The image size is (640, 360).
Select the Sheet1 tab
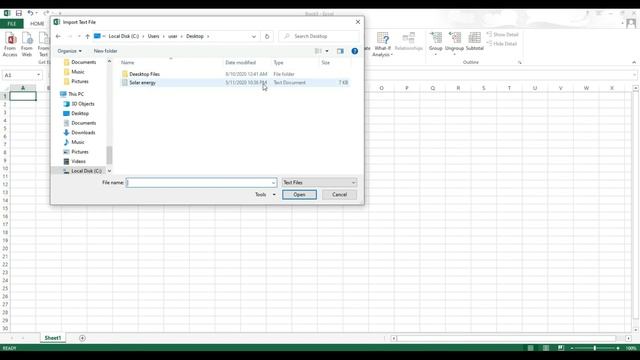click(x=53, y=338)
